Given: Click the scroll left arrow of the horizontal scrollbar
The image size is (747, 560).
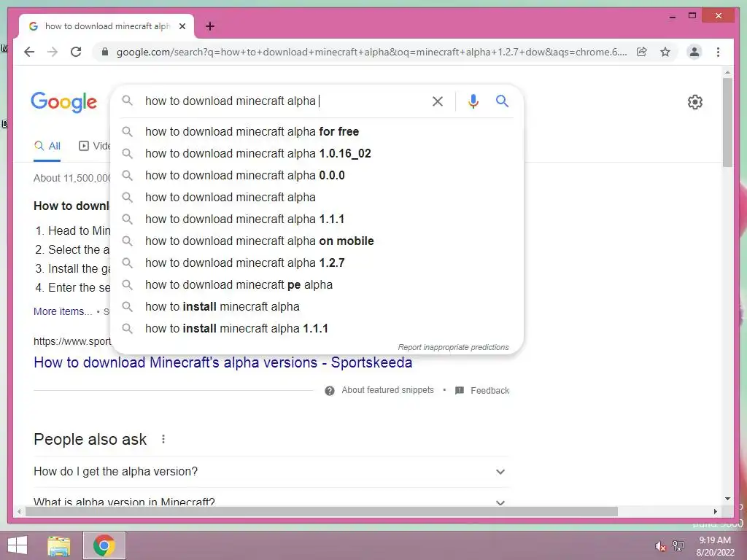Looking at the screenshot, I should click(19, 511).
